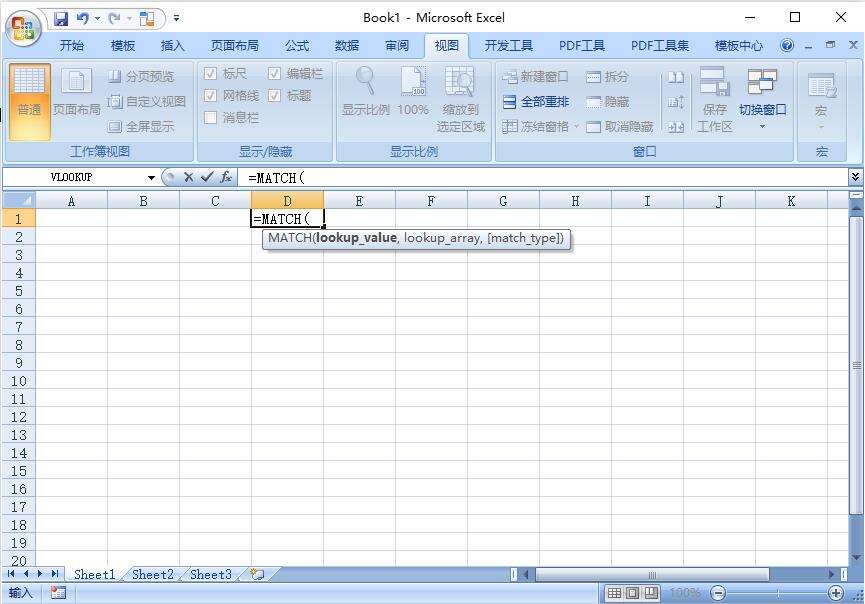Click the Select All corner button
The width and height of the screenshot is (865, 604).
[x=19, y=200]
